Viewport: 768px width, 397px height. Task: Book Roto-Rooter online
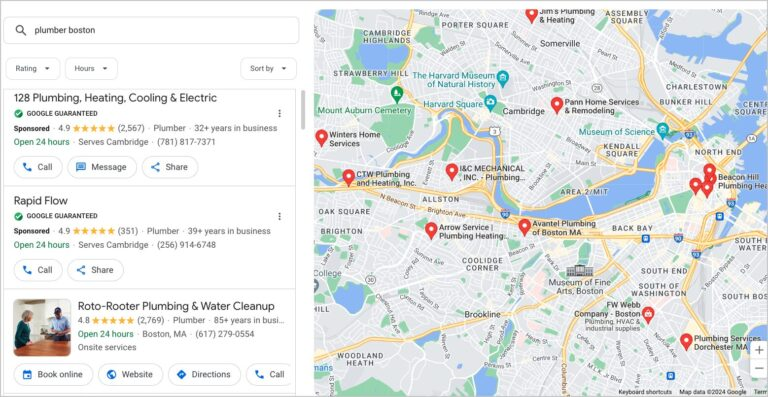point(53,374)
